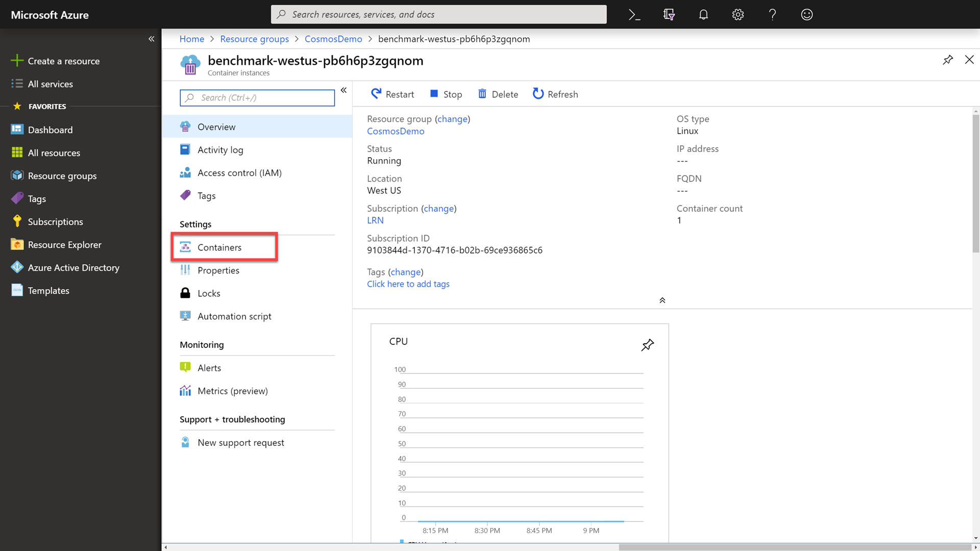Viewport: 980px width, 551px height.
Task: Stop the container instance
Action: (446, 94)
